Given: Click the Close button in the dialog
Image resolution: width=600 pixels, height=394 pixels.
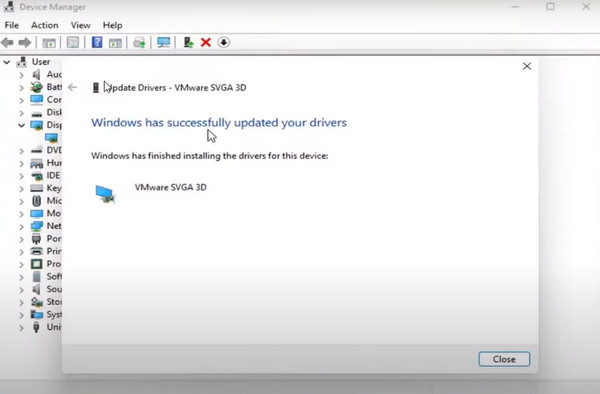Looking at the screenshot, I should click(504, 359).
